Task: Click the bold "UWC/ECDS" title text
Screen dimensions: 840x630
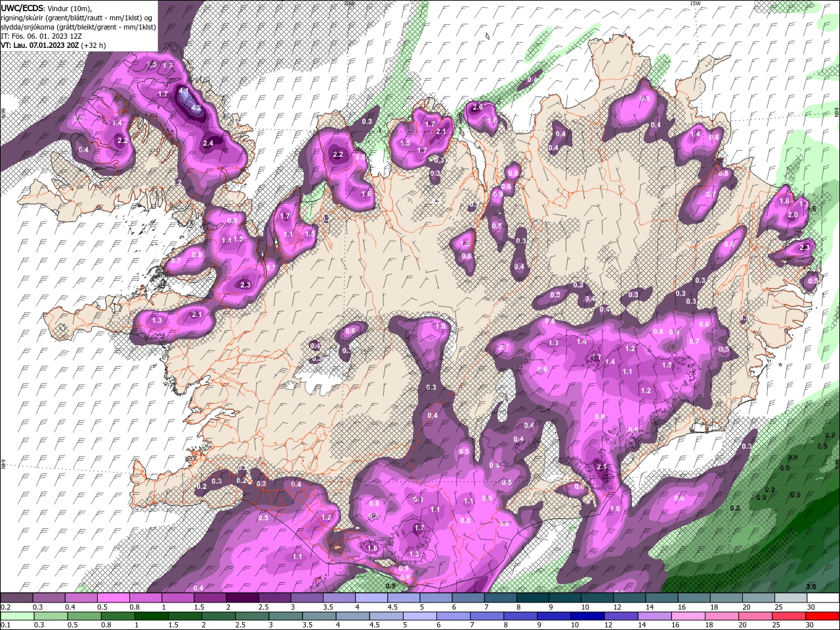Action: [x=21, y=7]
